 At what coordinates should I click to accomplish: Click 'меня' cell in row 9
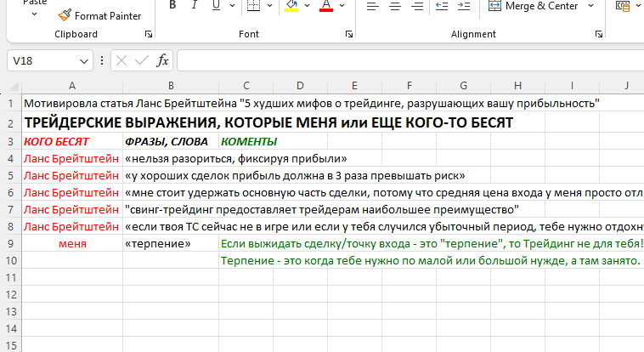coord(72,243)
